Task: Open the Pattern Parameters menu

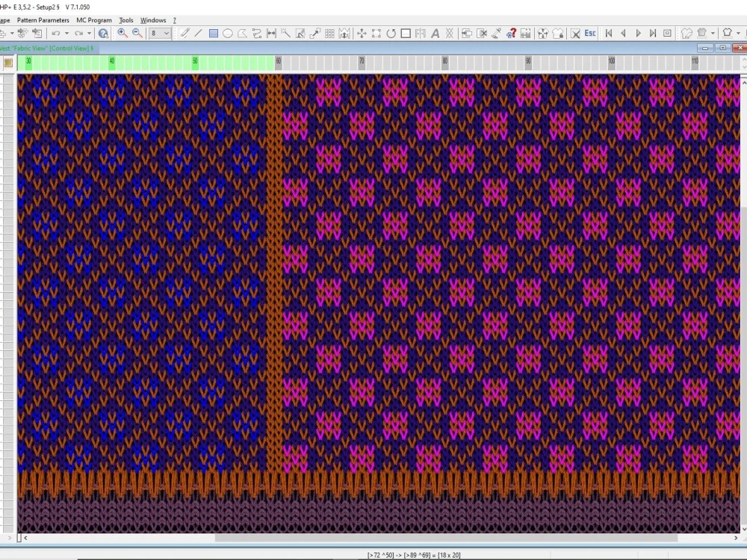Action: point(43,20)
